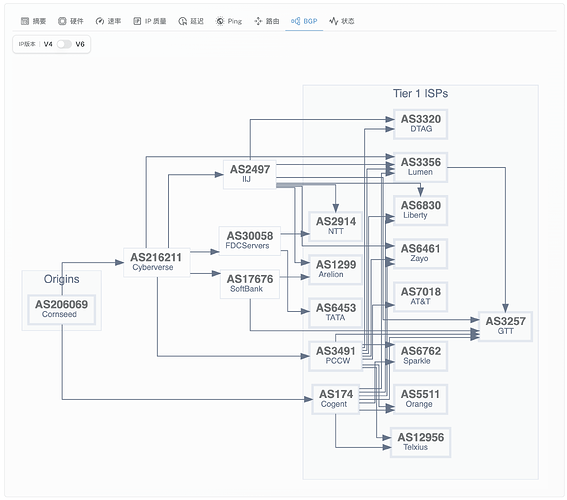The width and height of the screenshot is (567, 500).
Task: Click the AS3320 DTAG node
Action: pyautogui.click(x=421, y=124)
